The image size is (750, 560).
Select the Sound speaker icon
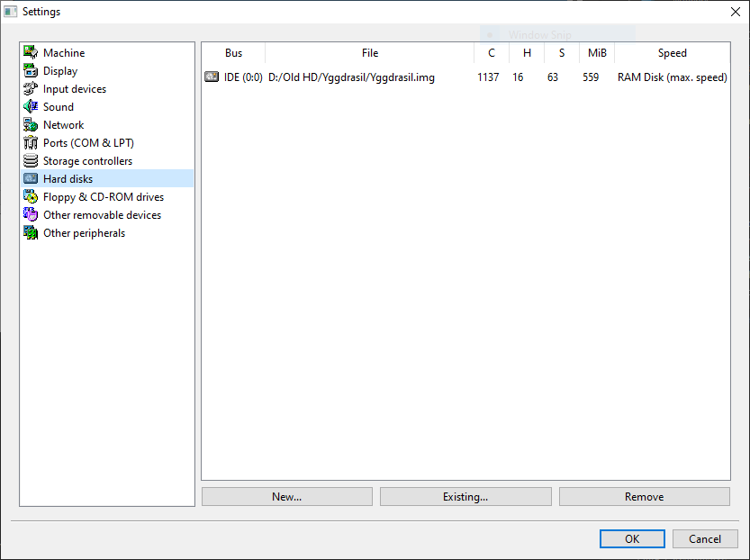pyautogui.click(x=31, y=107)
